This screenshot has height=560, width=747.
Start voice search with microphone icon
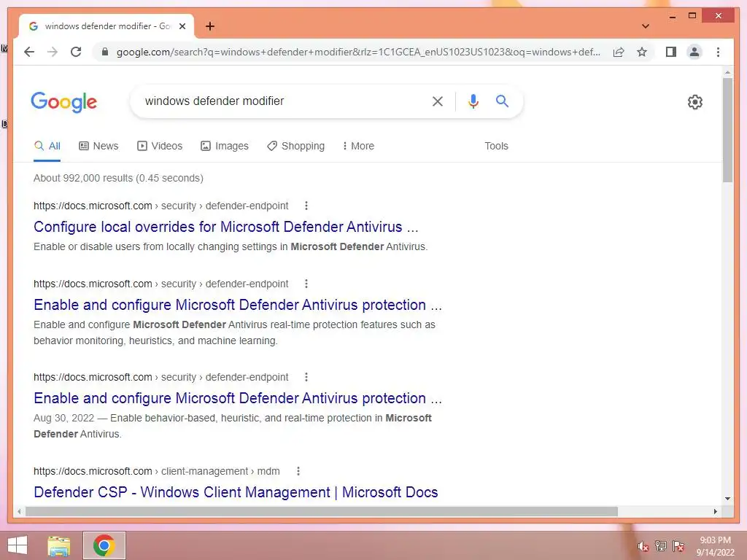[473, 101]
